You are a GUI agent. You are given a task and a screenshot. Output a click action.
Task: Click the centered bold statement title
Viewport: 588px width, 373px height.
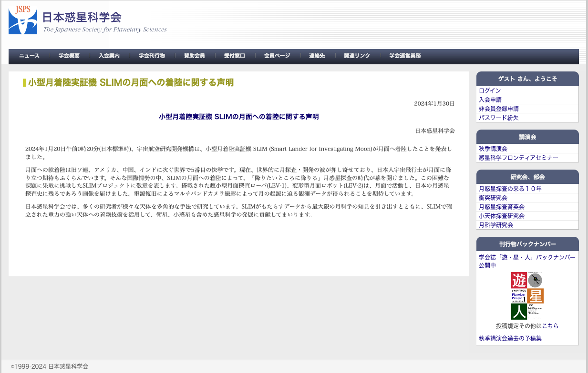click(x=239, y=116)
